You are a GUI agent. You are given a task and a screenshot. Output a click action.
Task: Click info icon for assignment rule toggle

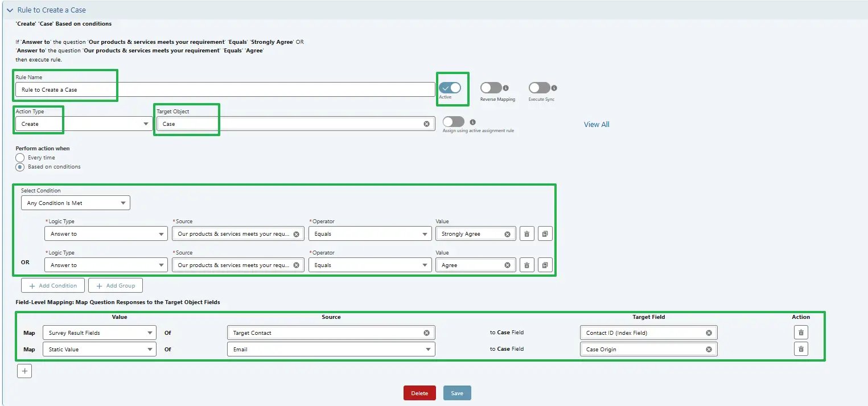click(x=473, y=122)
